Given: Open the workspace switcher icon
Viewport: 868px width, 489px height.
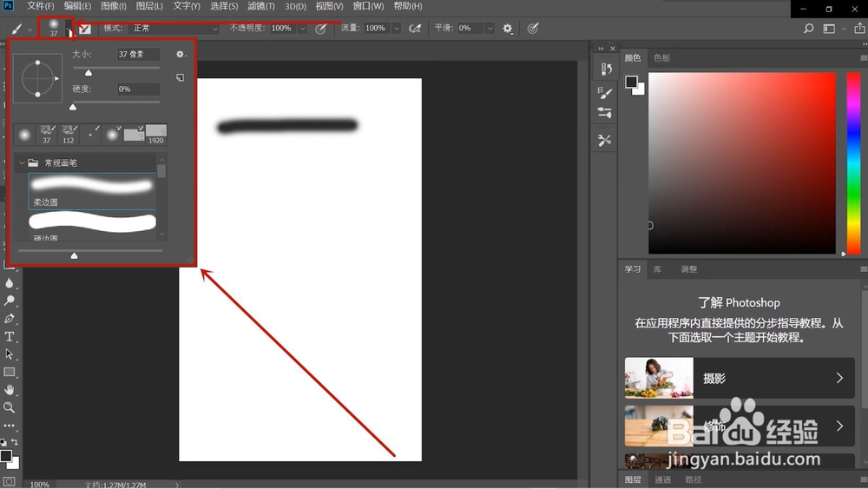Looking at the screenshot, I should click(829, 29).
